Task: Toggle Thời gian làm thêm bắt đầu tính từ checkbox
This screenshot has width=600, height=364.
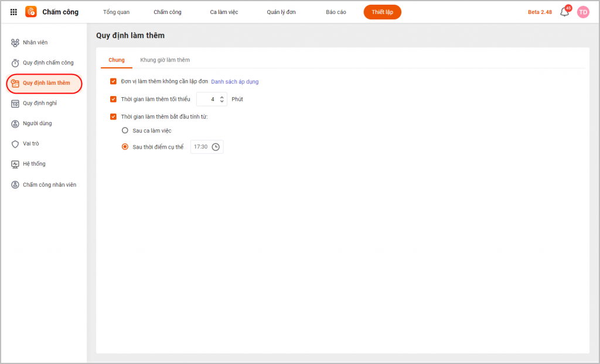Action: pyautogui.click(x=114, y=116)
